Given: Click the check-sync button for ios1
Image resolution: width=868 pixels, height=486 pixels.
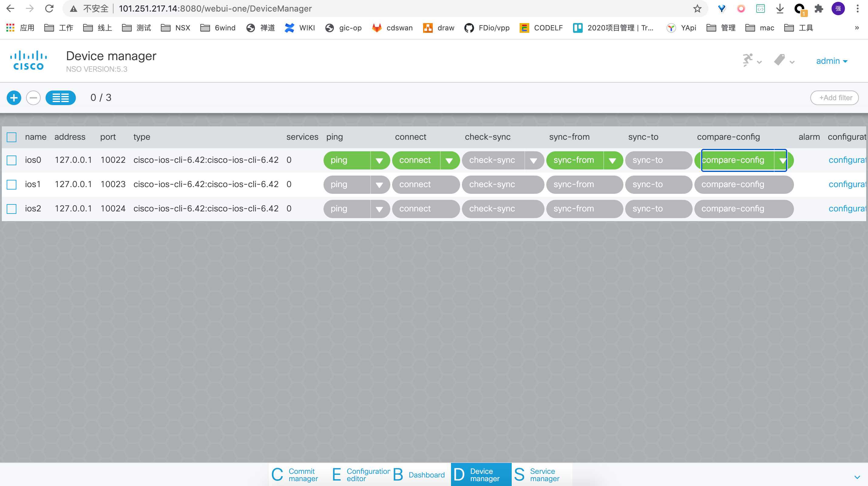Looking at the screenshot, I should (503, 184).
